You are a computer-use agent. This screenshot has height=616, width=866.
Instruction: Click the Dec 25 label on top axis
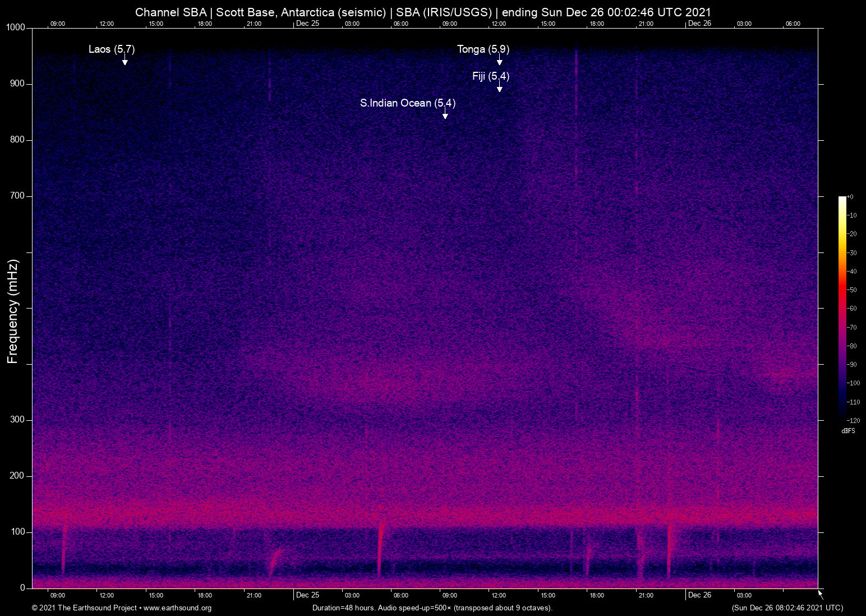[308, 24]
